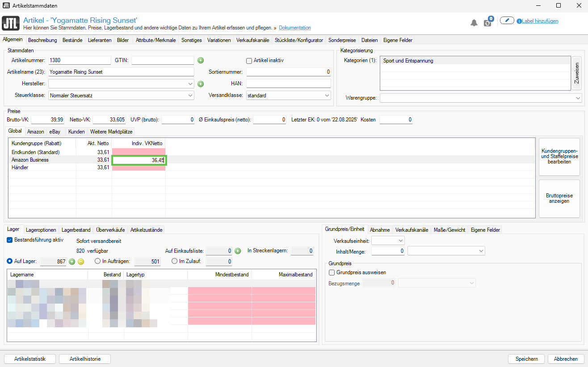Switch to the Sonderpreise tab
Screen dimensions: 588x367
(342, 40)
